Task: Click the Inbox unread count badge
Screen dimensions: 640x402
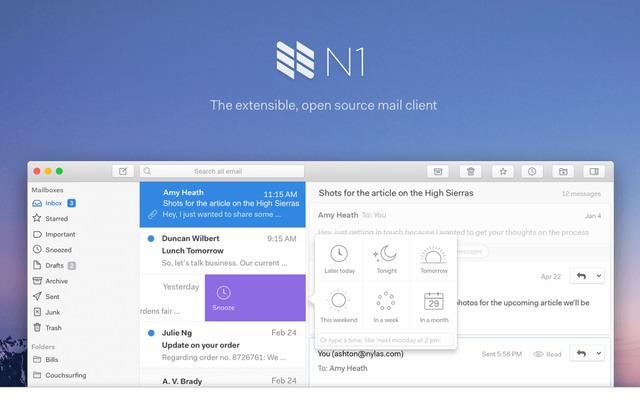Action: [x=71, y=203]
